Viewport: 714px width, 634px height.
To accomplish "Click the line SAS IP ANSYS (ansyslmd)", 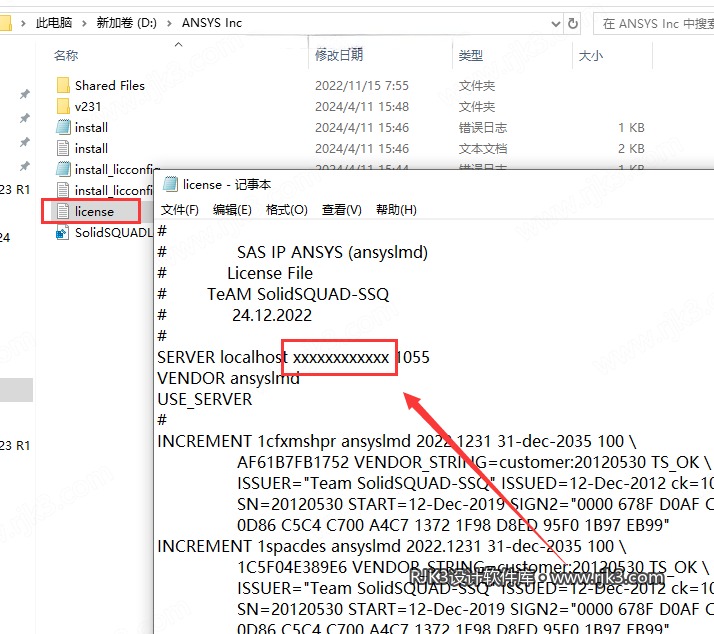I will [332, 252].
